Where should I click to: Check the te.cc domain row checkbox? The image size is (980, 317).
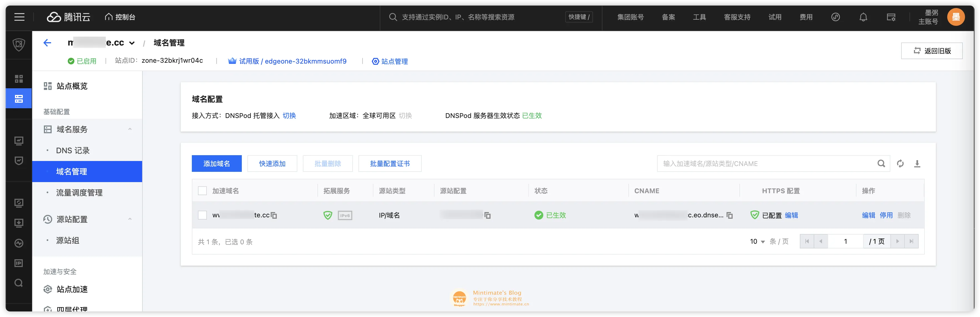pyautogui.click(x=202, y=215)
